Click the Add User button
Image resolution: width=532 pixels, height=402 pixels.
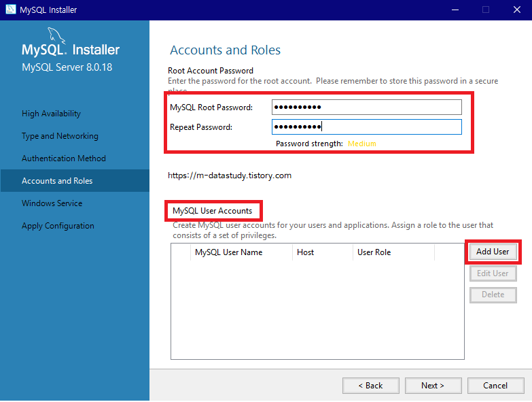tap(493, 252)
